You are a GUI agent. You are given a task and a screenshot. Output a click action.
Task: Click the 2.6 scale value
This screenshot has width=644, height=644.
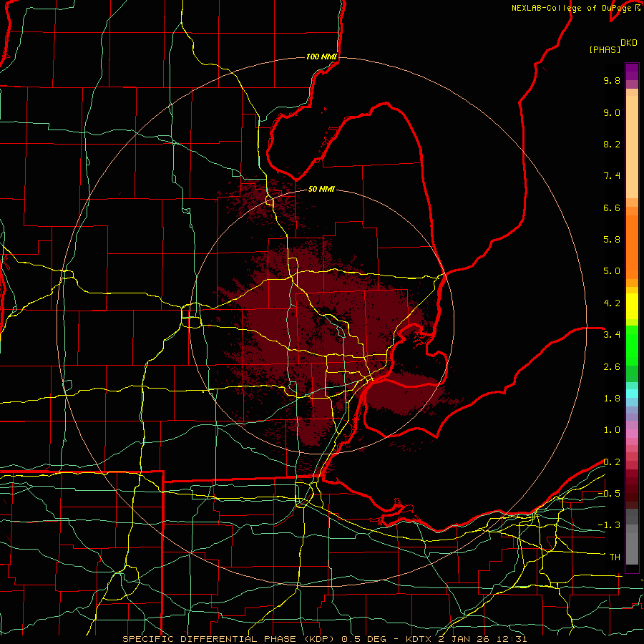point(612,367)
